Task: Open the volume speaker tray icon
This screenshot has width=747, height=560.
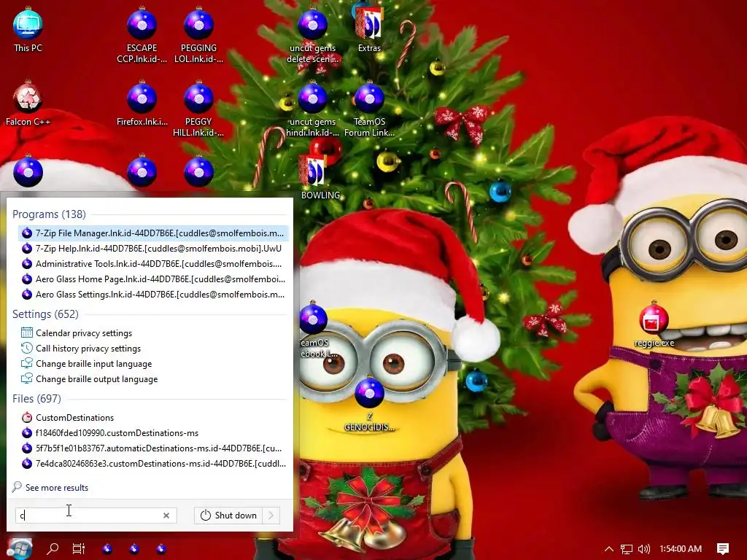Action: coord(644,549)
